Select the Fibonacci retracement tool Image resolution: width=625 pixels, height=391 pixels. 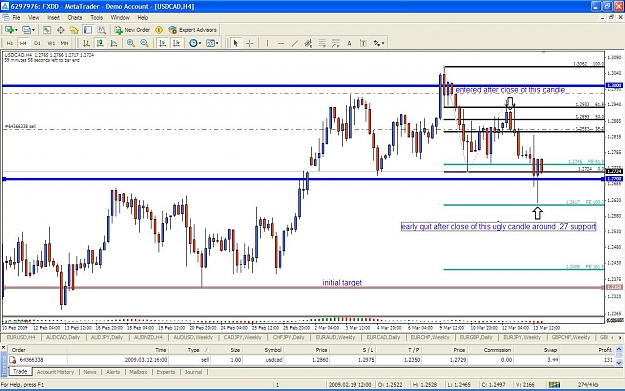(x=322, y=43)
